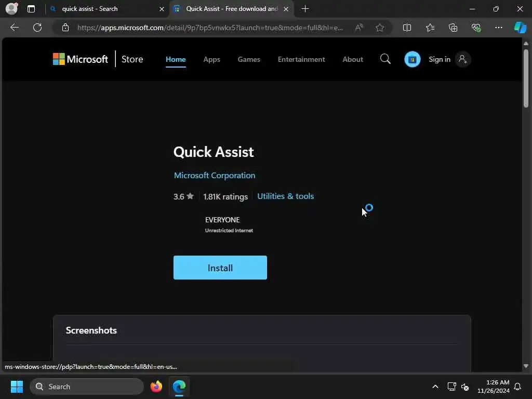Open split screen view

click(x=407, y=28)
